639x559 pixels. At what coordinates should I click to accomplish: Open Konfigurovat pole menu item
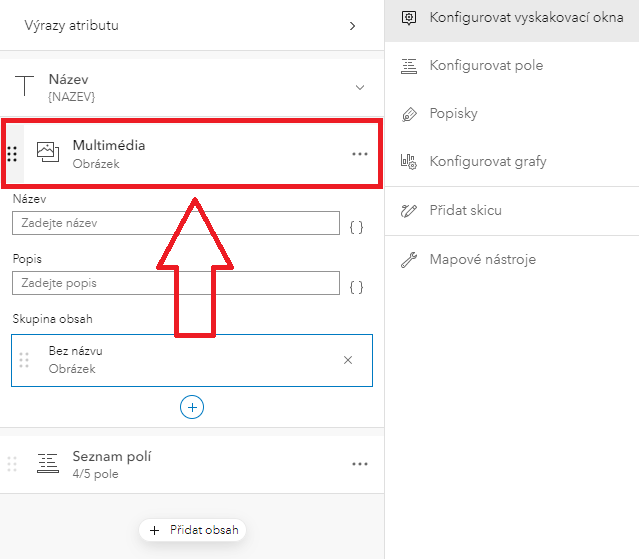point(512,66)
